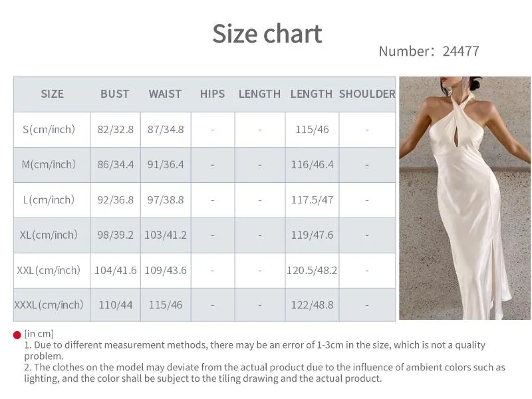
Task: Click the red bullet dot beside [in cm]
Action: coord(17,335)
